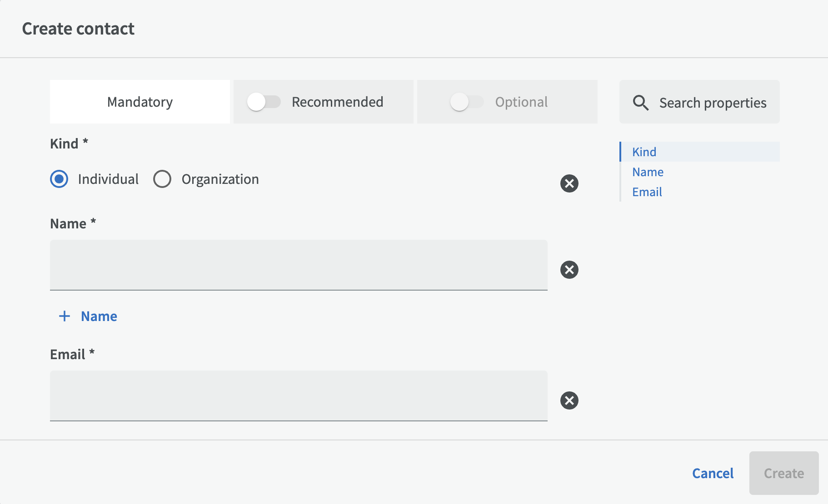Click the plus icon to add a name
Viewport: 828px width, 504px height.
(65, 316)
